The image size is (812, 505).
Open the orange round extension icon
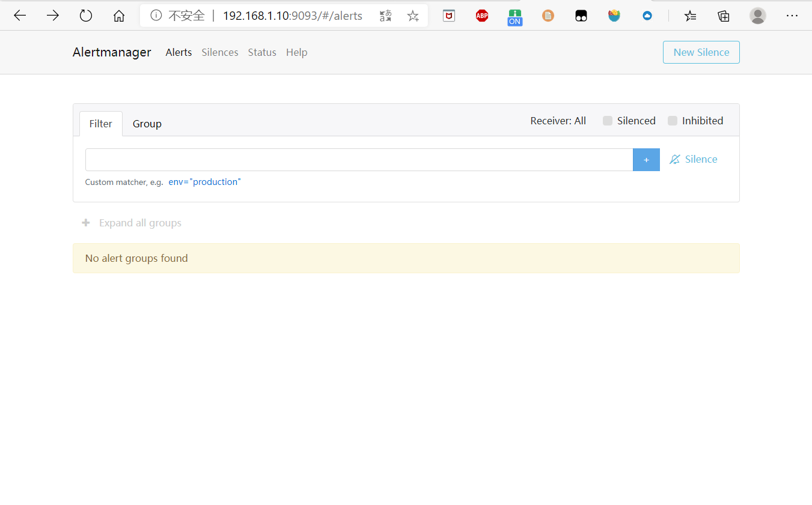(548, 16)
